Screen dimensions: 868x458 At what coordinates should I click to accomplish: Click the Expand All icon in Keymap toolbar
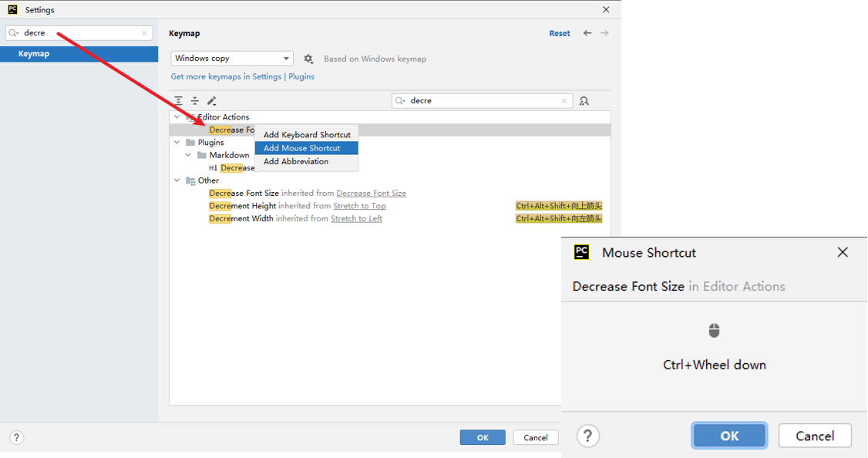coord(179,101)
